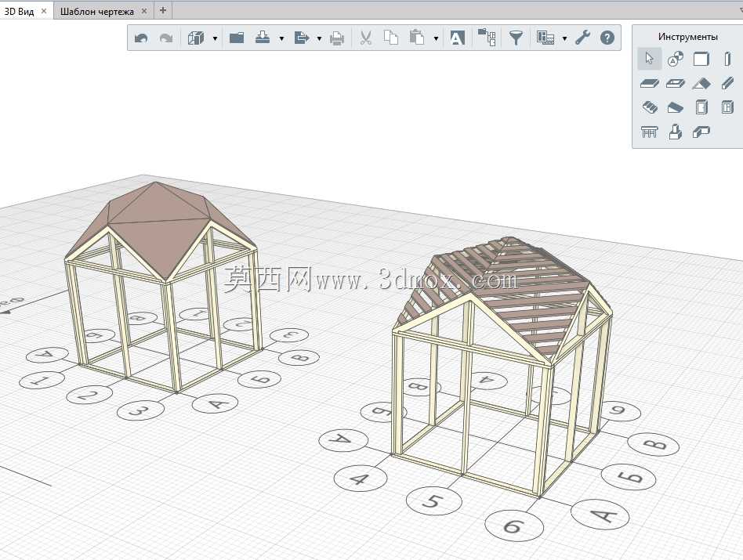This screenshot has height=560, width=743.
Task: Select axis bubble labeled 1
Action: 42,380
